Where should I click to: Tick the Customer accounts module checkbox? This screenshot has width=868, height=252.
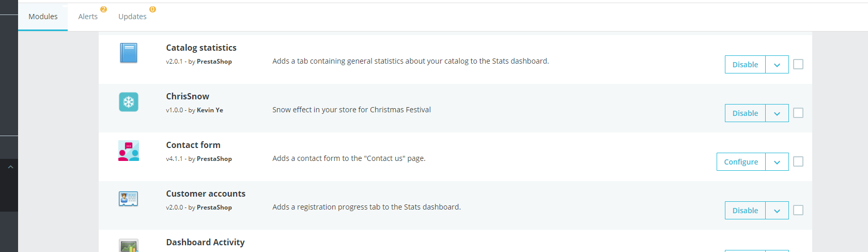(798, 210)
